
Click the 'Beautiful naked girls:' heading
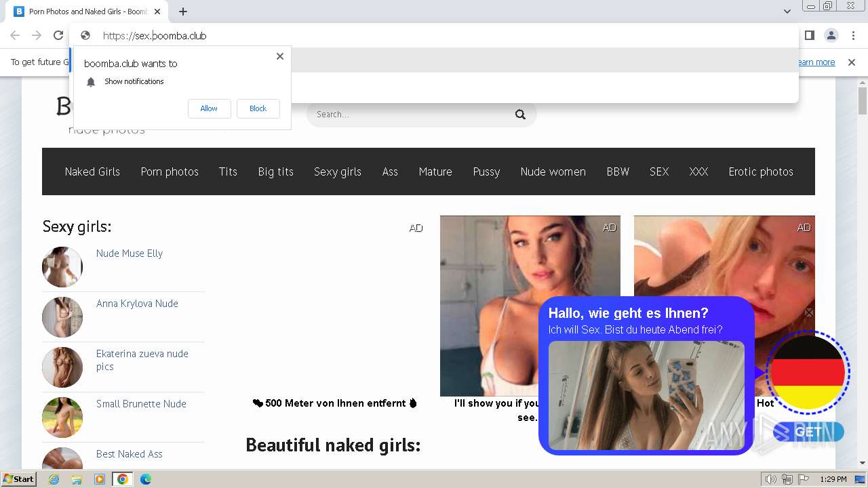tap(333, 445)
